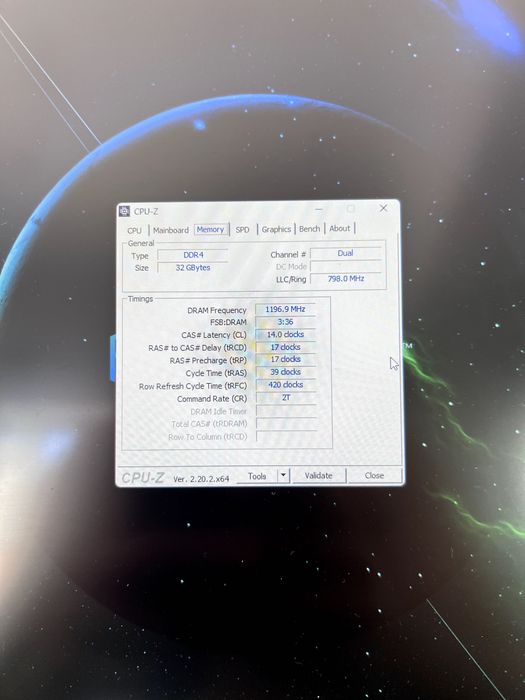The width and height of the screenshot is (525, 700).
Task: Click the Dual channel value
Action: point(346,253)
